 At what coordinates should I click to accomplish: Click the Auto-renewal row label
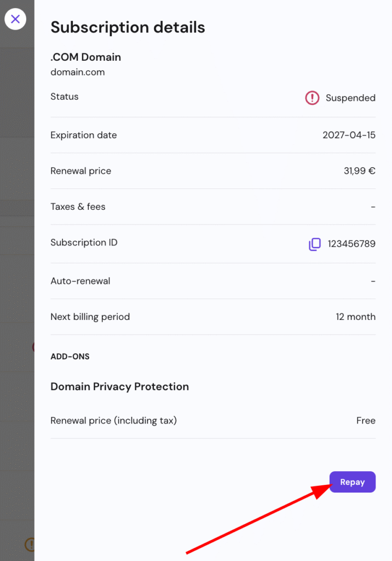click(80, 281)
